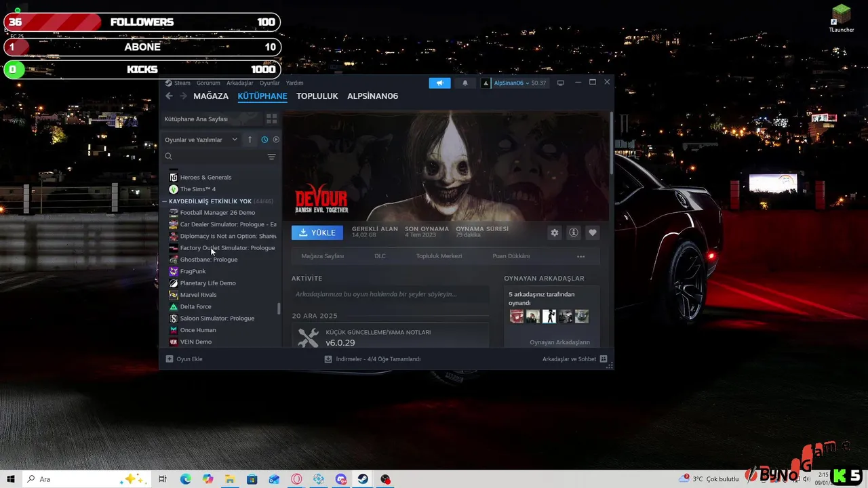
Task: Open Arkadaşlar ve Sohbet friends icon
Action: point(604,359)
